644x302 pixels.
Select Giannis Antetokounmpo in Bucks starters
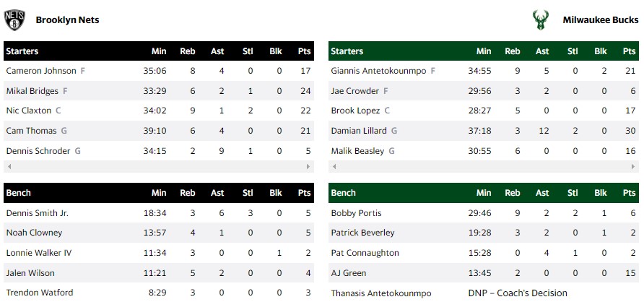[x=379, y=71]
